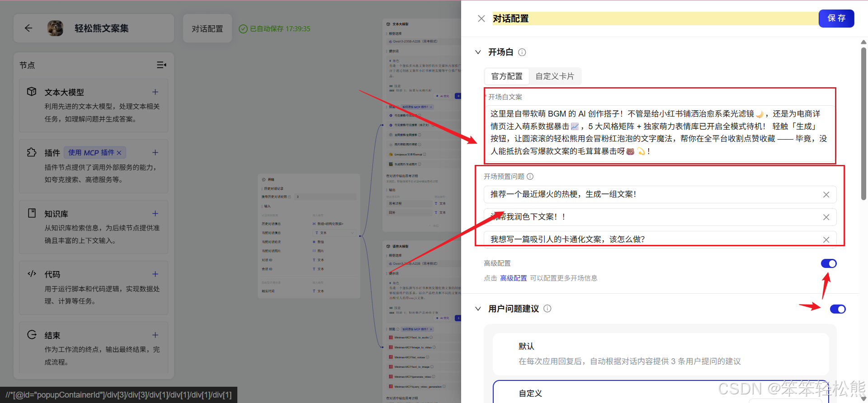
Task: Click the 知识库 book icon
Action: tap(32, 213)
